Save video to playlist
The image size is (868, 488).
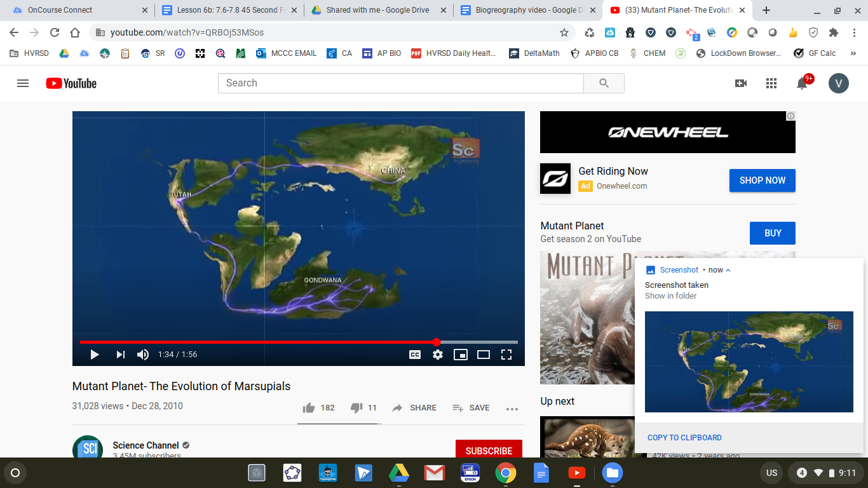click(471, 408)
